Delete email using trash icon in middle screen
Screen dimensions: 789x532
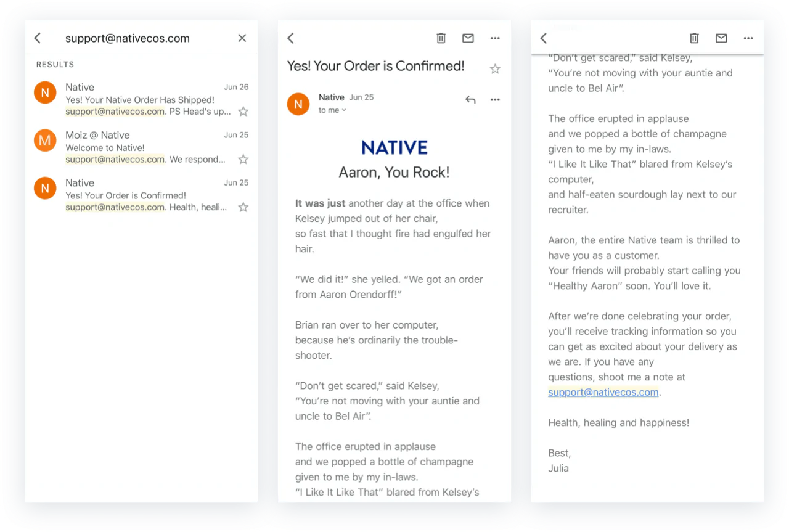click(x=441, y=38)
